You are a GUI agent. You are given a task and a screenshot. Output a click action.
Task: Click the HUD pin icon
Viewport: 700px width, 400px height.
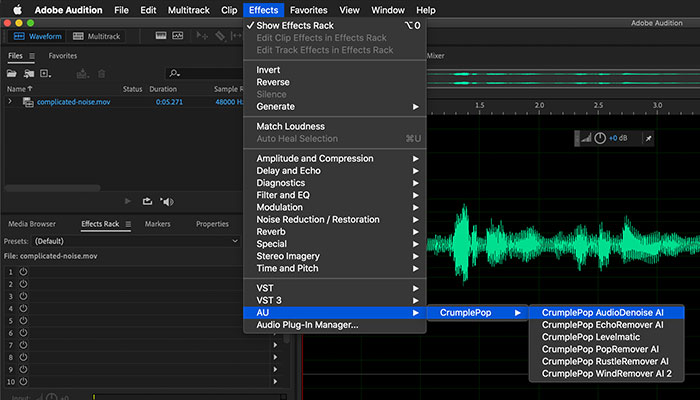(648, 138)
